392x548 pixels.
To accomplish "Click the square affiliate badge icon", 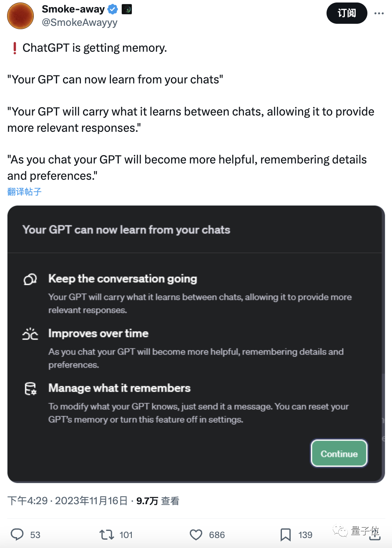I will [126, 9].
